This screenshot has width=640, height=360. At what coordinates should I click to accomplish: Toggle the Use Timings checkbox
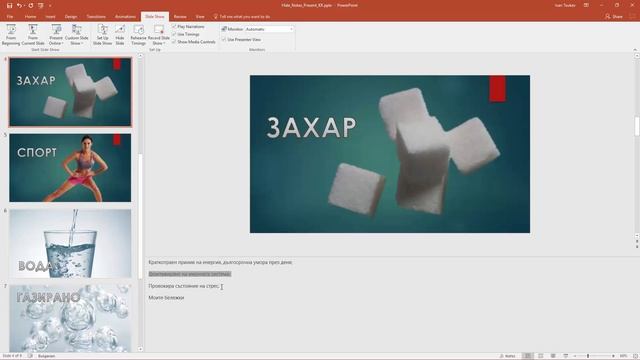(186, 34)
